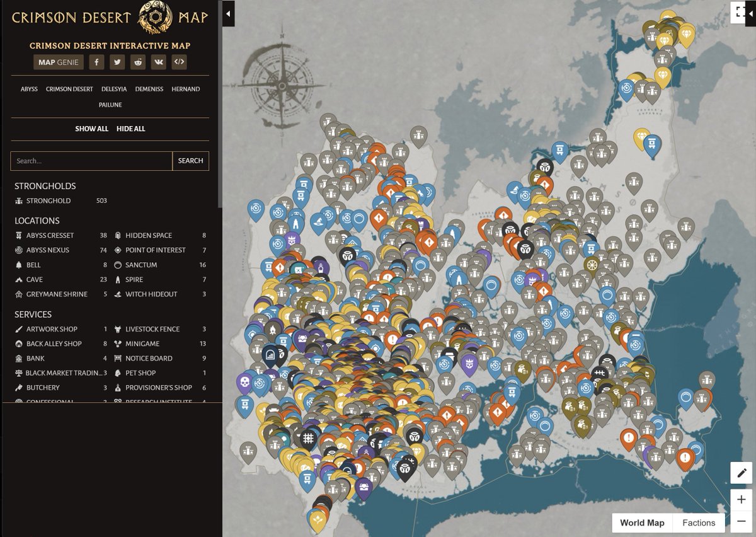This screenshot has height=537, width=756.
Task: Click the Butchery category icon
Action: (20, 388)
